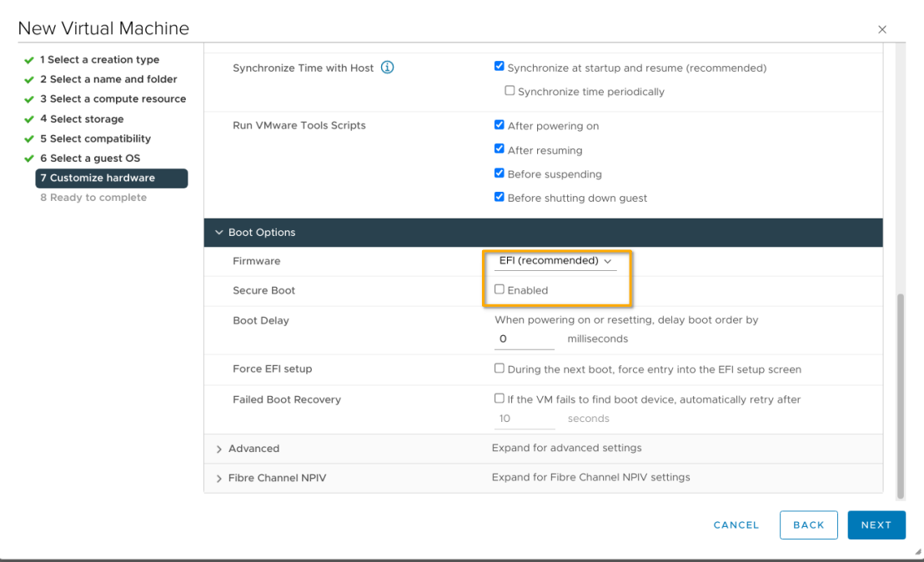Click the BACK button
This screenshot has width=924, height=562.
[808, 525]
